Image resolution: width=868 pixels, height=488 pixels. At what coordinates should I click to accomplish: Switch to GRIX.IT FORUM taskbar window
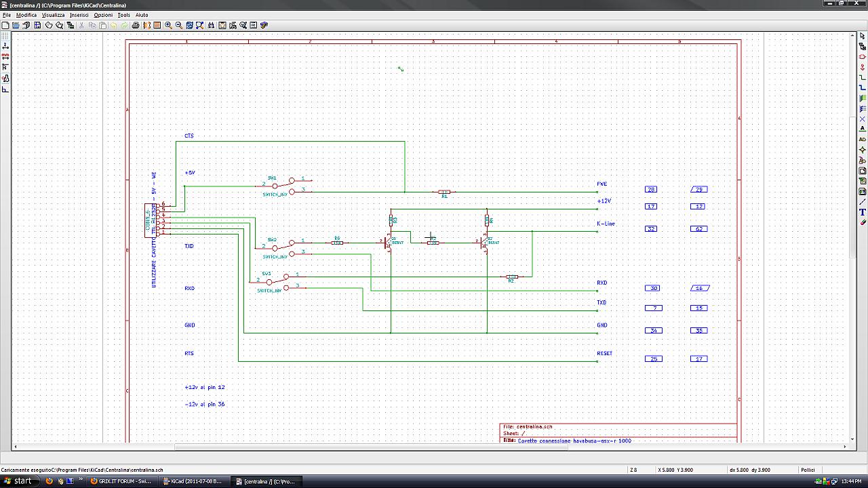[x=122, y=481]
